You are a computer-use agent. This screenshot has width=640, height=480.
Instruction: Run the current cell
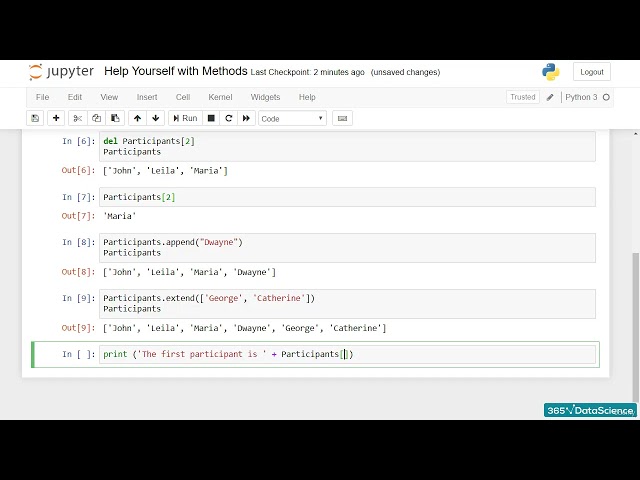click(185, 118)
